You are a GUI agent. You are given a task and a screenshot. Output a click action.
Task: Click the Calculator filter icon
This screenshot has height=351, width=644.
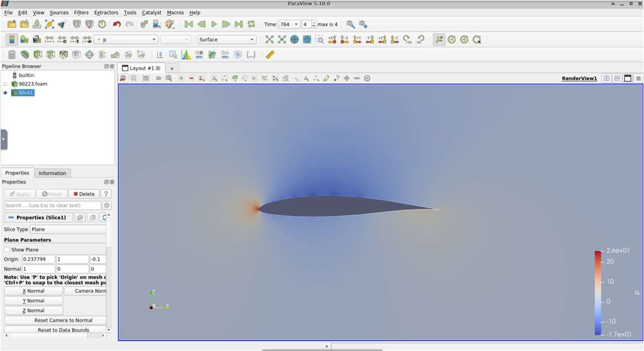pos(12,55)
